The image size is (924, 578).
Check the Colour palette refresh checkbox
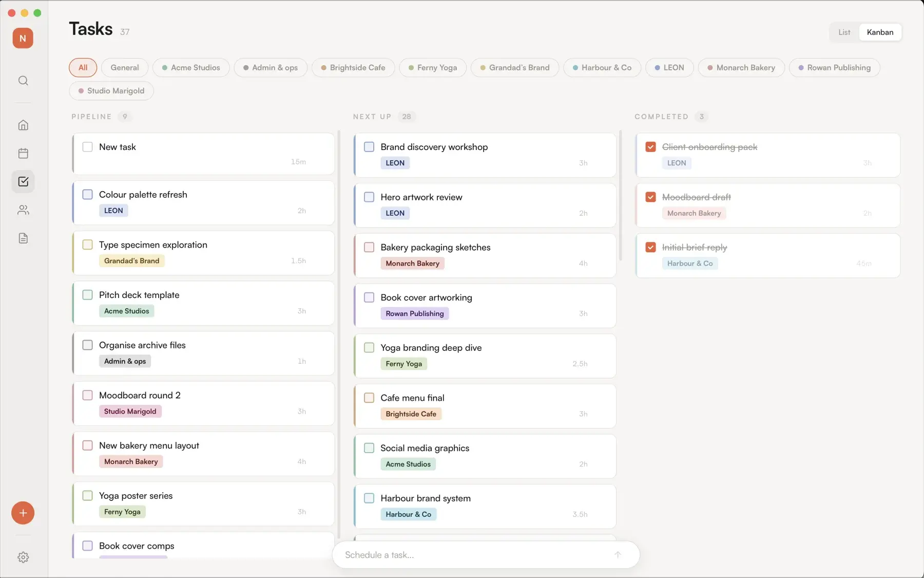point(88,194)
